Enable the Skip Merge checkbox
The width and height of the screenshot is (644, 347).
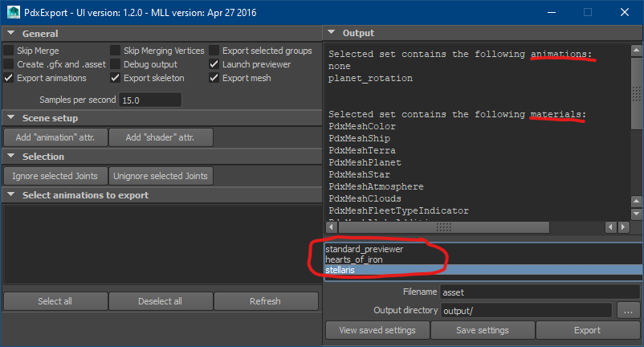[x=9, y=51]
